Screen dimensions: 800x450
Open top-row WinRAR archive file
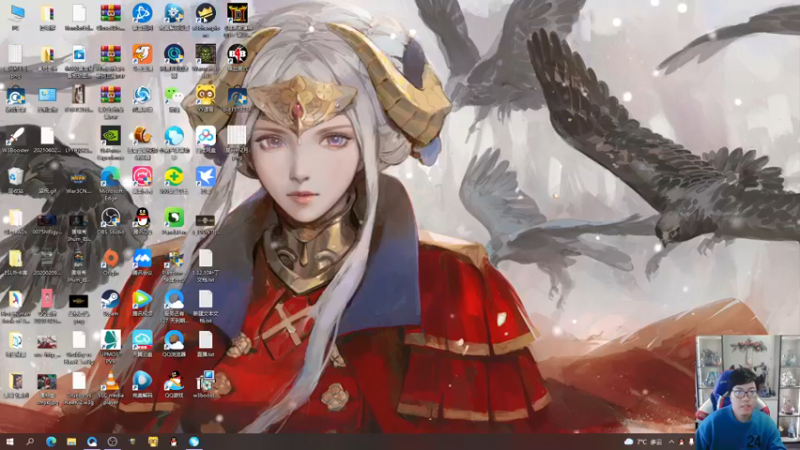pos(111,14)
